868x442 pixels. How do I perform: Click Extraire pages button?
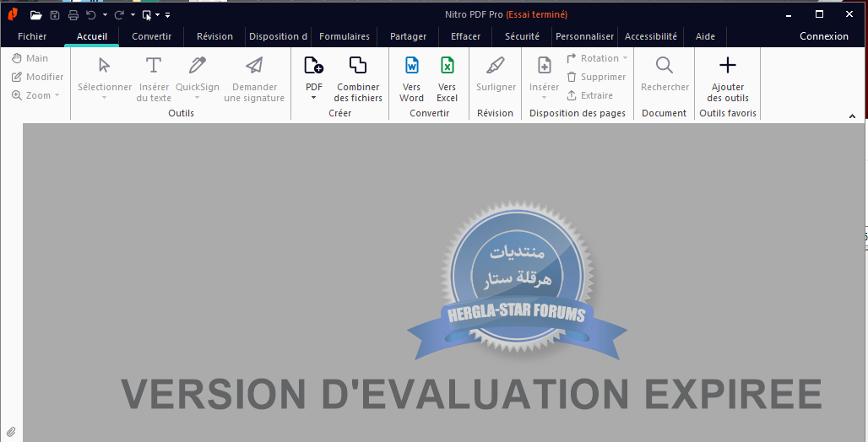[x=589, y=95]
